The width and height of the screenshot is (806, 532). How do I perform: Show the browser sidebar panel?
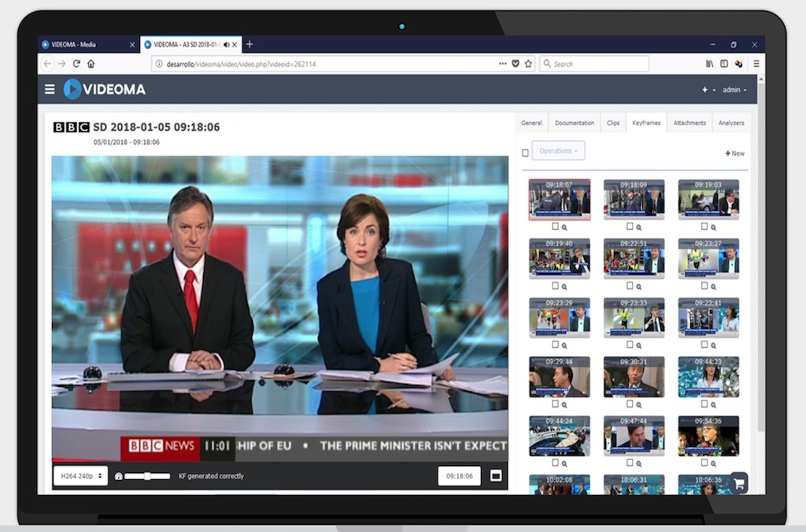(724, 64)
